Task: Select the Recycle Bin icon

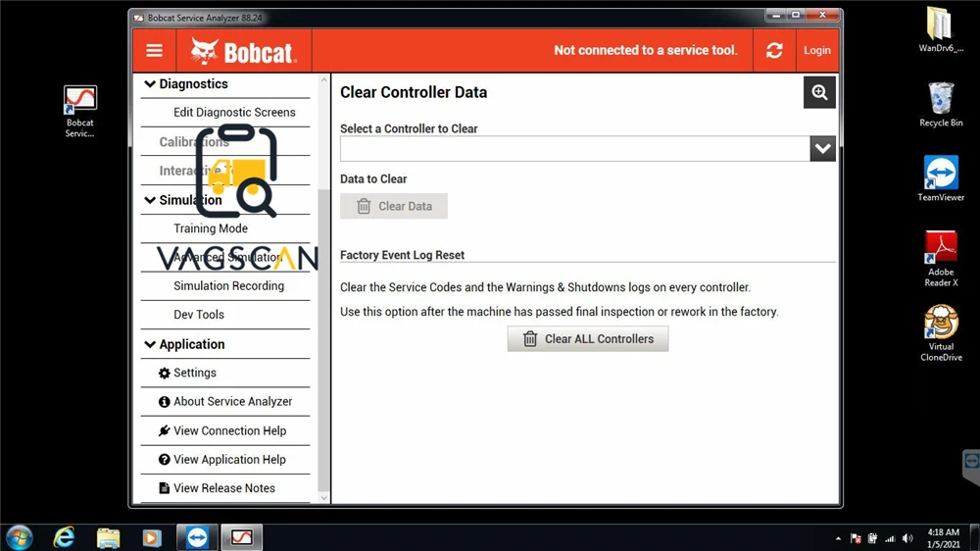Action: [941, 105]
